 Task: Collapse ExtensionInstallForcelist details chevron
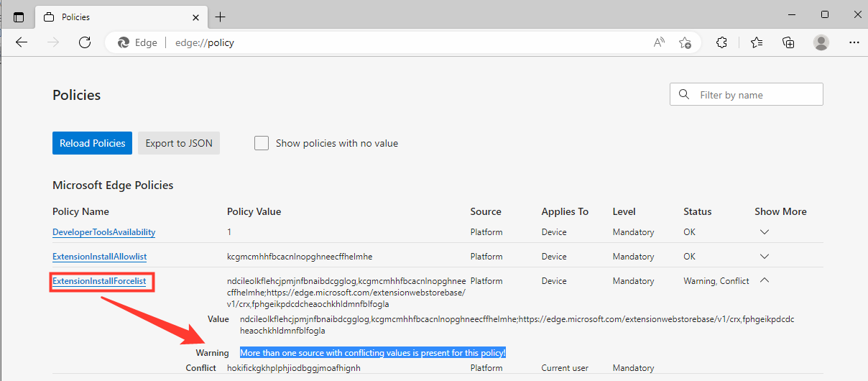pos(765,281)
